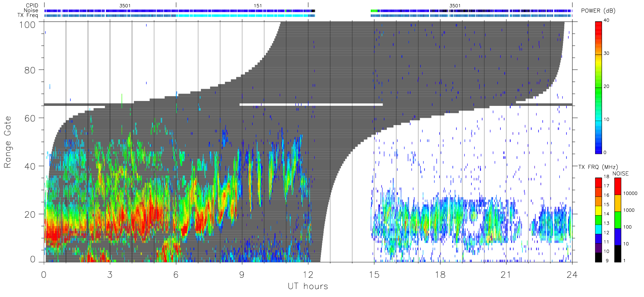Viewport: 644px width, 297px height.
Task: Click the POWER (dB) color bar
Action: click(x=599, y=87)
